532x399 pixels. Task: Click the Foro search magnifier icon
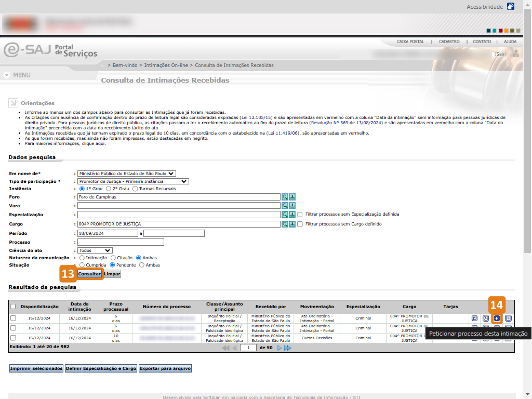285,197
